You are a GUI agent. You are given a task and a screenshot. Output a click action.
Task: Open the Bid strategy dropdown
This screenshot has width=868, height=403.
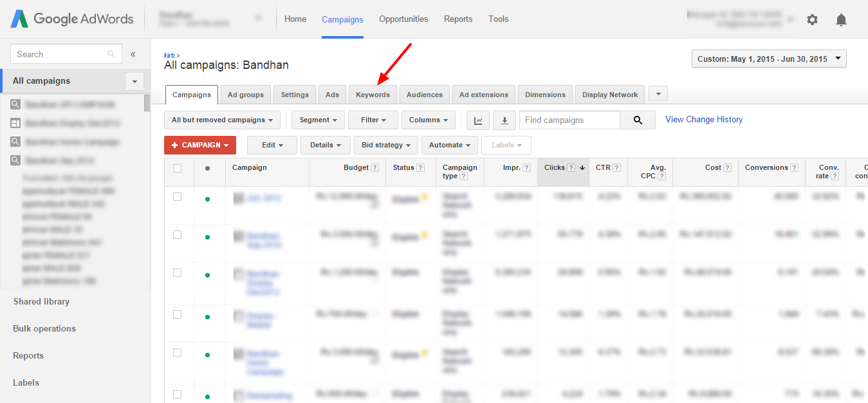[x=386, y=145]
